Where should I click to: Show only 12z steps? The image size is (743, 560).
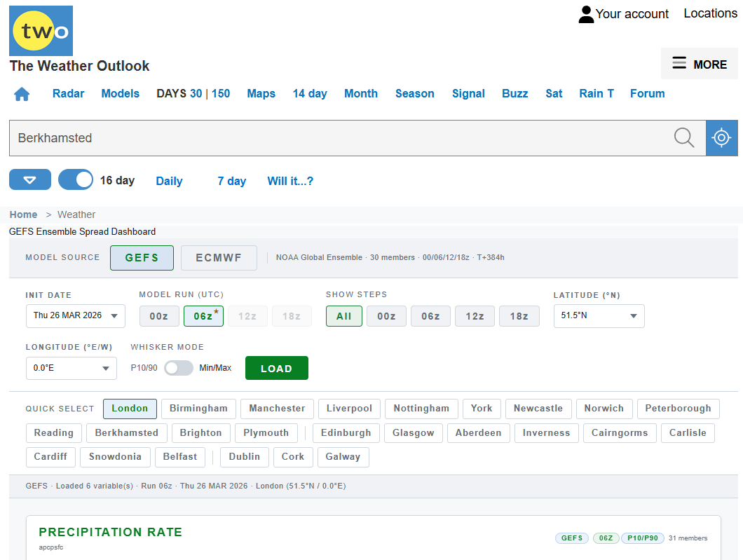475,316
